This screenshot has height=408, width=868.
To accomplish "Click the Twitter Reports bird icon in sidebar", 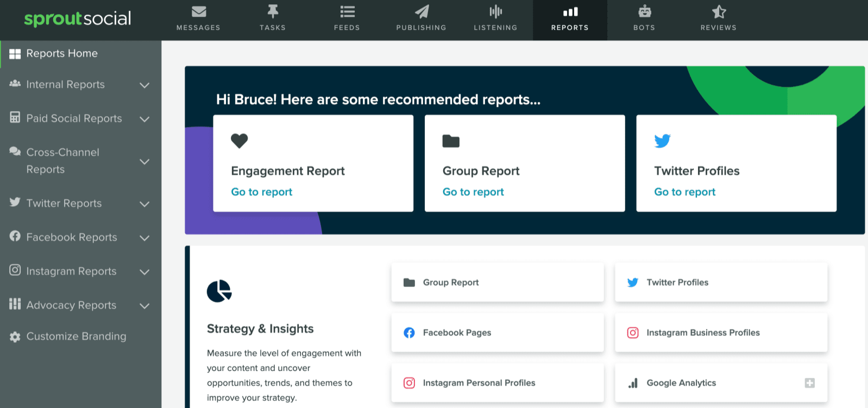I will 15,202.
